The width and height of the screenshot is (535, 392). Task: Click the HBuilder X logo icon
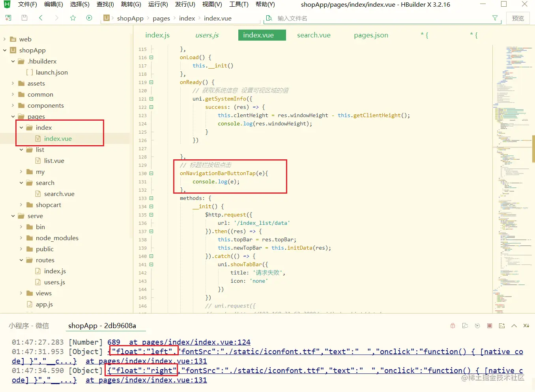[7, 4]
